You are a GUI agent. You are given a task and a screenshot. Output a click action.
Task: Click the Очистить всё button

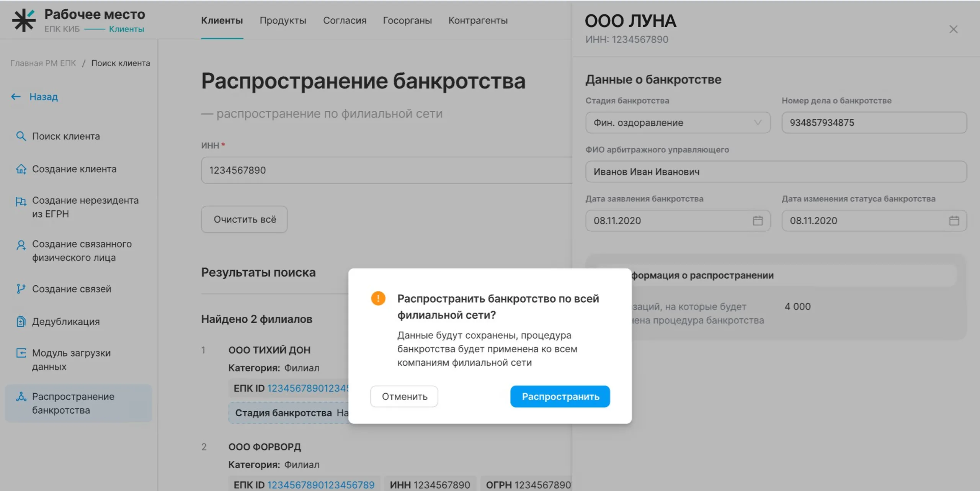[x=244, y=219]
